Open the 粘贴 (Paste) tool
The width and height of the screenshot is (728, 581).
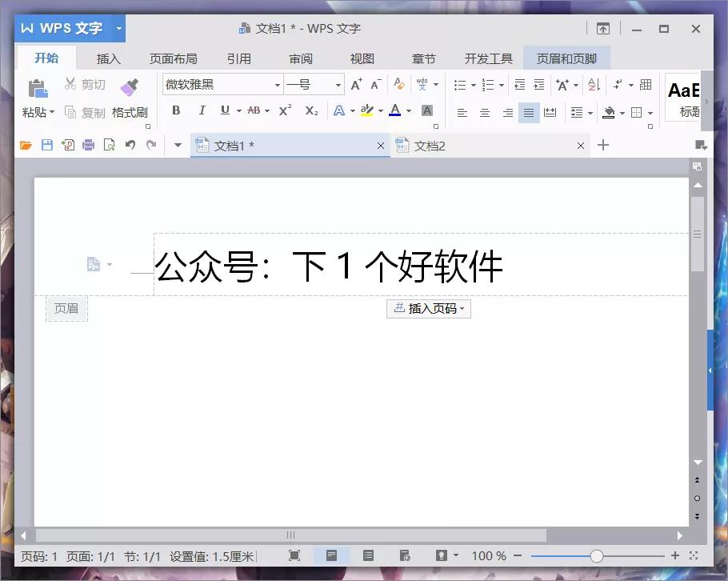point(36,98)
